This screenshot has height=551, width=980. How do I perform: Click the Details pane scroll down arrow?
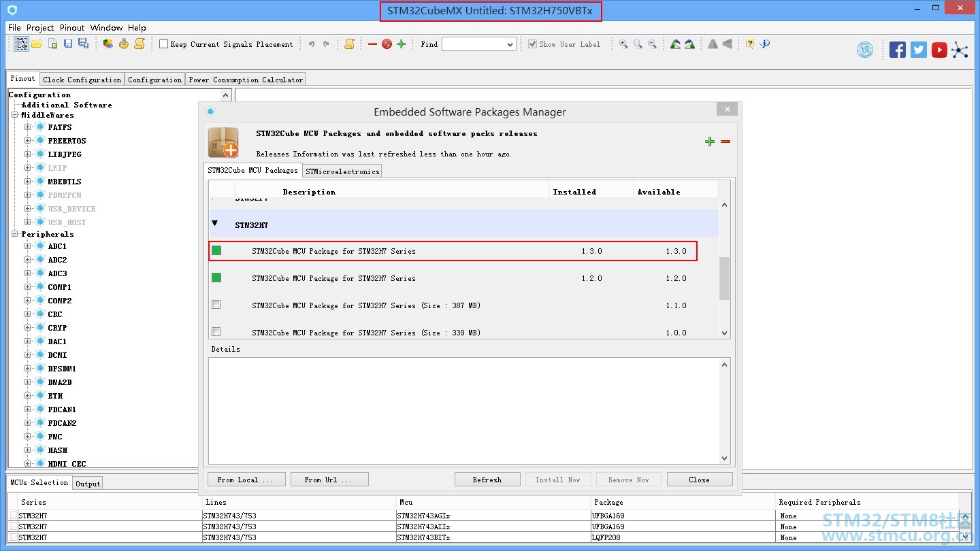pyautogui.click(x=724, y=458)
